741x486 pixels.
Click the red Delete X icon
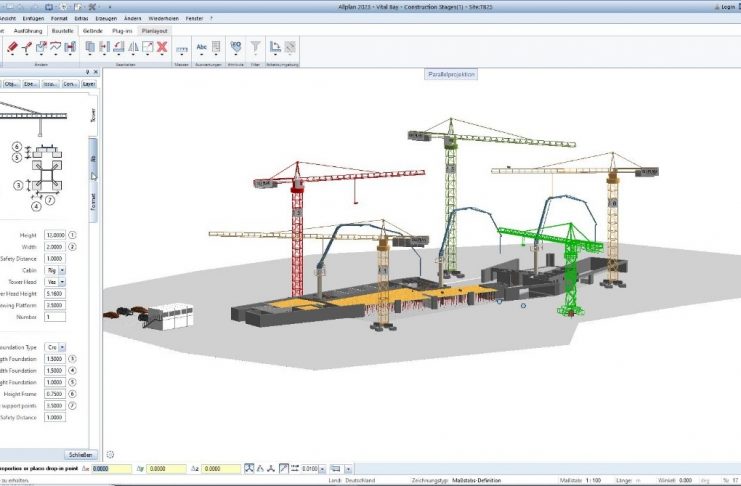click(x=161, y=47)
